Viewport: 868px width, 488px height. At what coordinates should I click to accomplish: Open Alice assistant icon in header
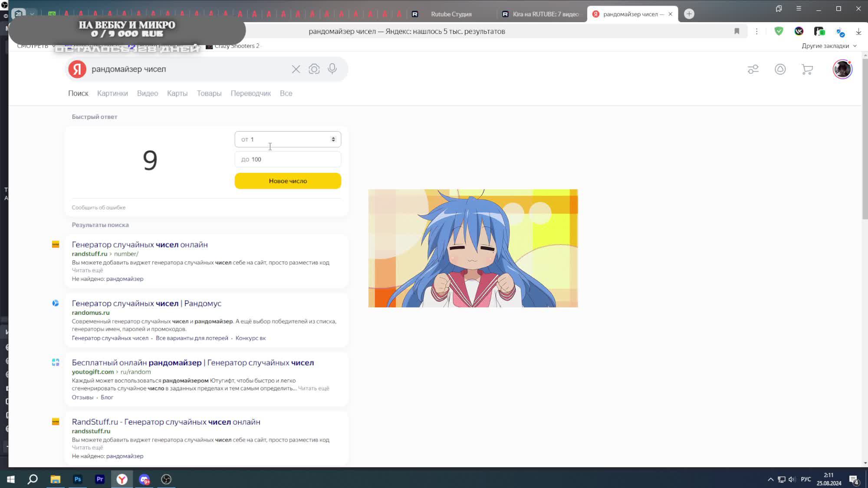pyautogui.click(x=780, y=69)
